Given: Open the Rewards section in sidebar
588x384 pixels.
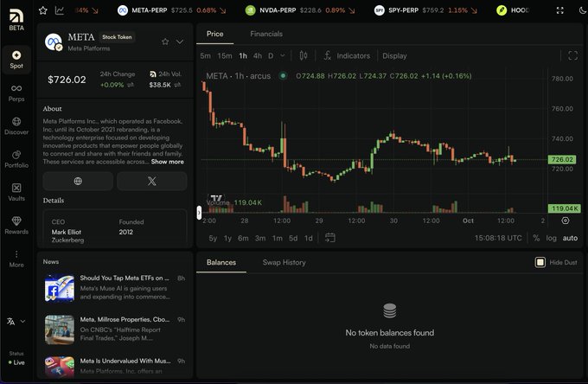Looking at the screenshot, I should click(16, 226).
